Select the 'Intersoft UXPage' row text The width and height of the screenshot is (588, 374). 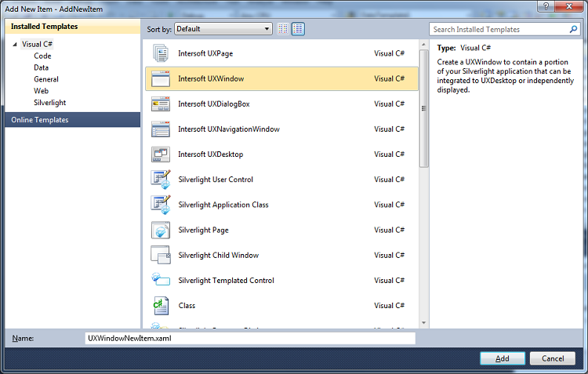[x=205, y=53]
